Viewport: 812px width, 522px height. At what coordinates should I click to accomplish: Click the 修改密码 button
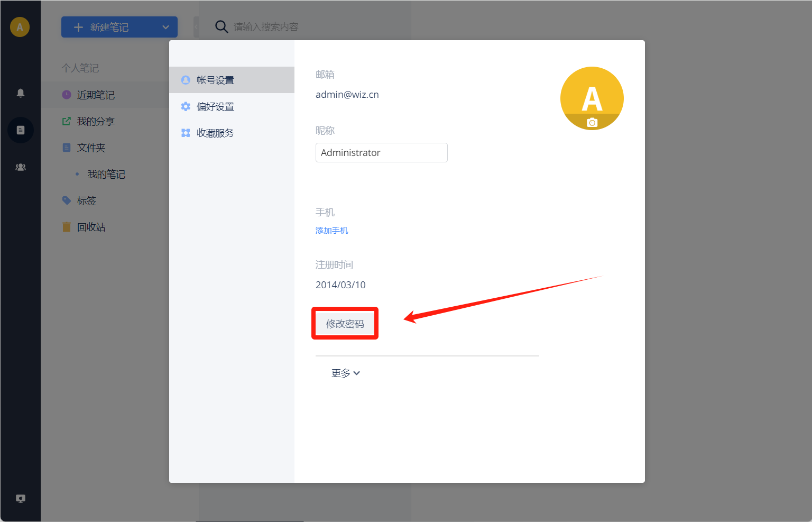pyautogui.click(x=345, y=324)
